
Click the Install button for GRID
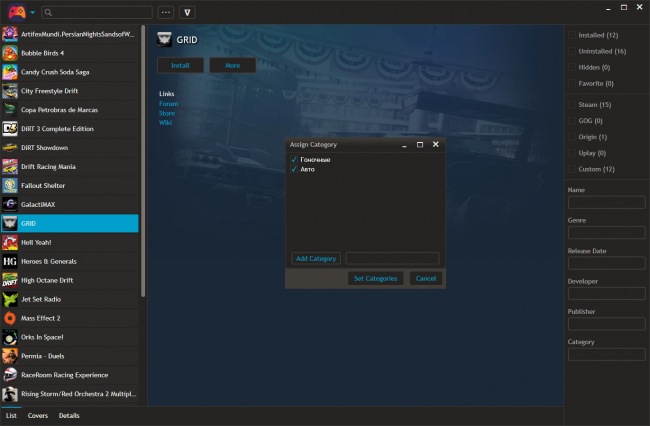[180, 65]
